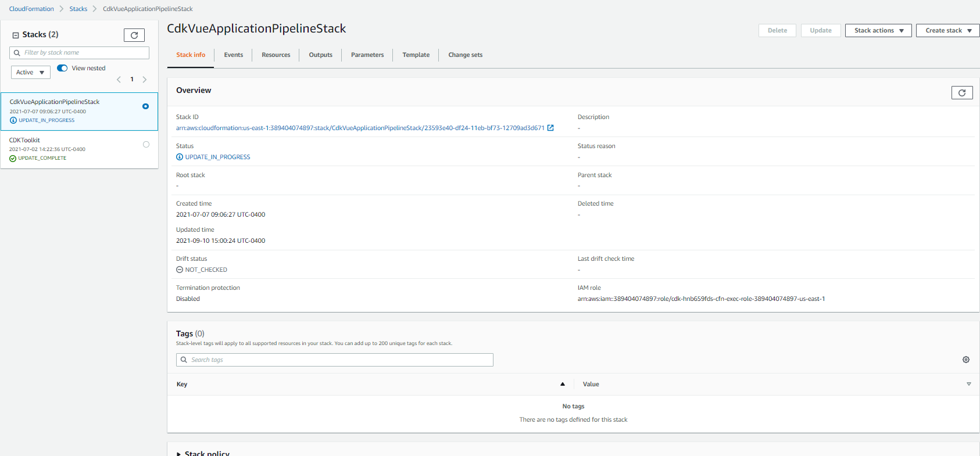The height and width of the screenshot is (456, 980).
Task: Go to next page of stacks
Action: (145, 80)
